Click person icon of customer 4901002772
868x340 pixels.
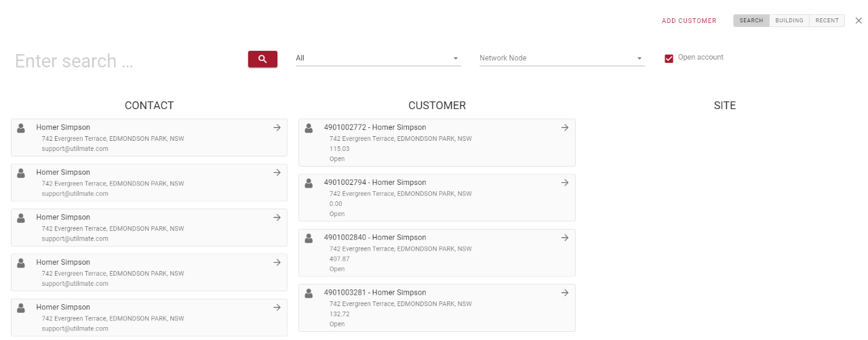[x=309, y=127]
